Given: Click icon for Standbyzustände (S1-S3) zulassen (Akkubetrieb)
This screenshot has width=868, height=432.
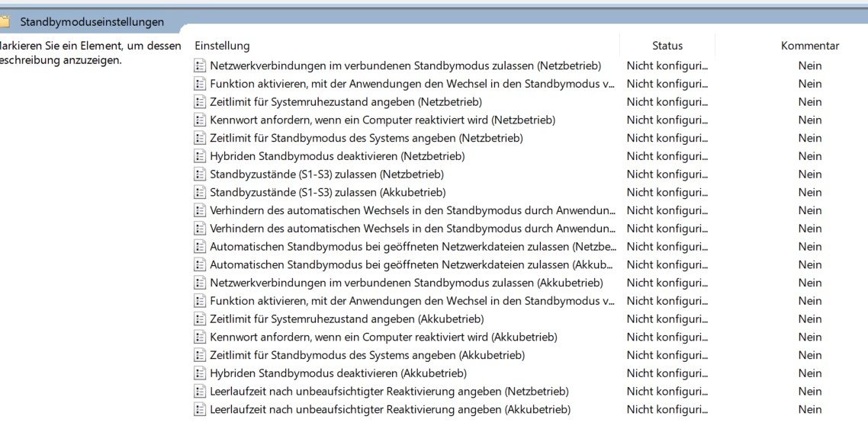Looking at the screenshot, I should (199, 193).
